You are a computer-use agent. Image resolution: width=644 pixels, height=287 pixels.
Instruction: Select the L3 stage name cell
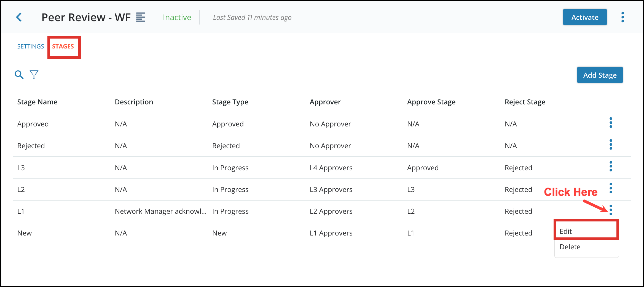[x=21, y=168]
